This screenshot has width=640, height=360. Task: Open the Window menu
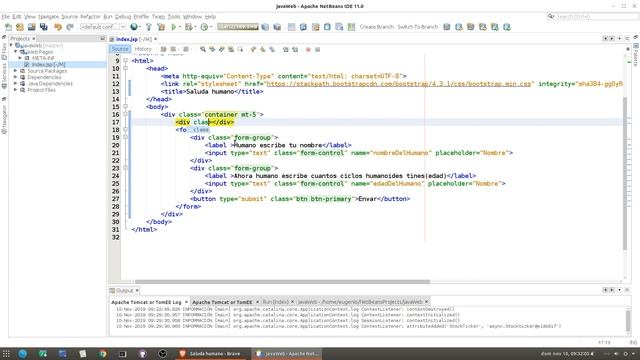[192, 17]
